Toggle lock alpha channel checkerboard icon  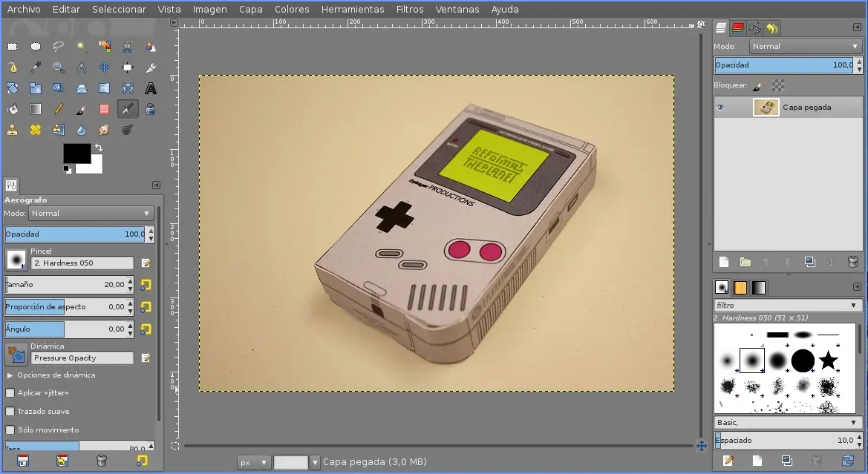point(778,85)
